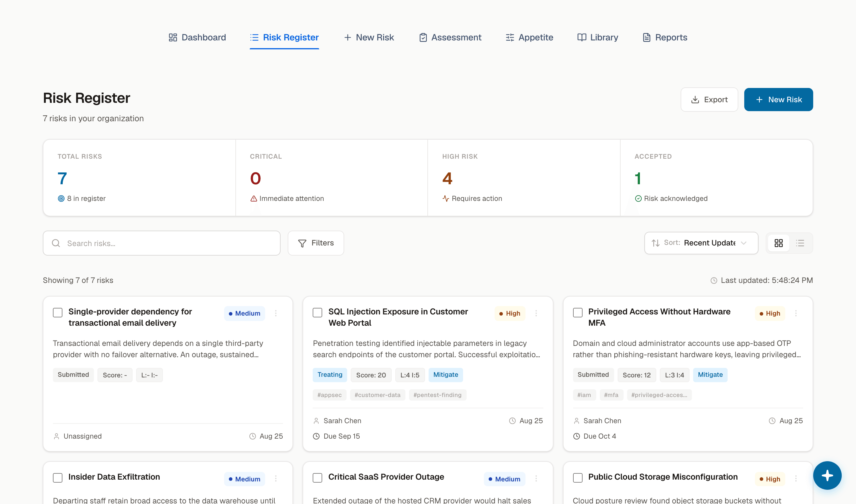Tick the Privileged Access Without Hardware MFA checkbox

[578, 312]
